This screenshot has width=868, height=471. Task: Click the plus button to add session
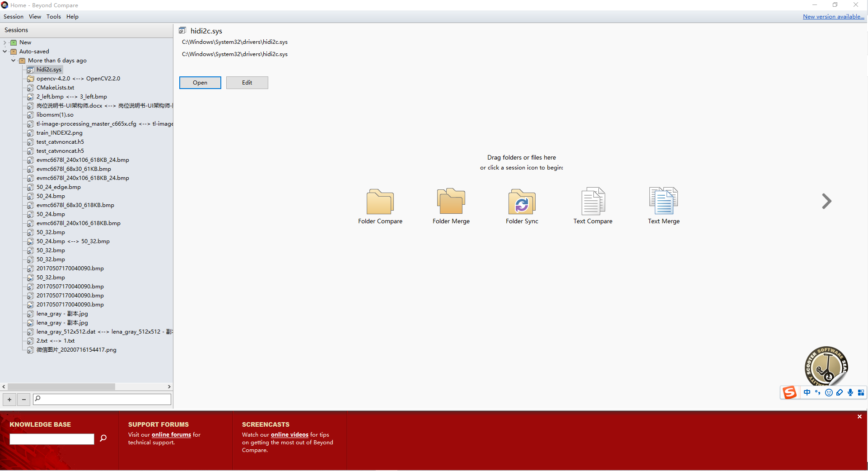9,399
